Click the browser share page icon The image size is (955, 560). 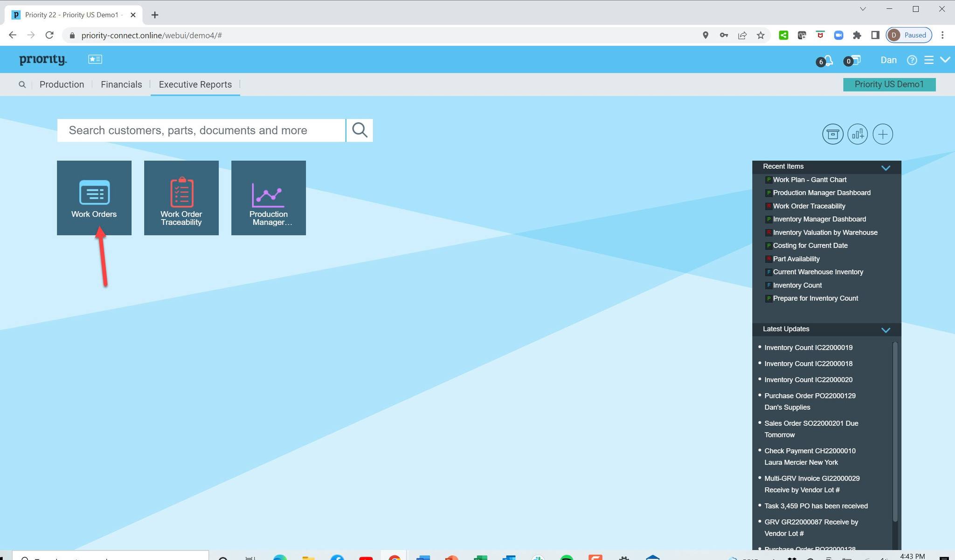pos(742,35)
